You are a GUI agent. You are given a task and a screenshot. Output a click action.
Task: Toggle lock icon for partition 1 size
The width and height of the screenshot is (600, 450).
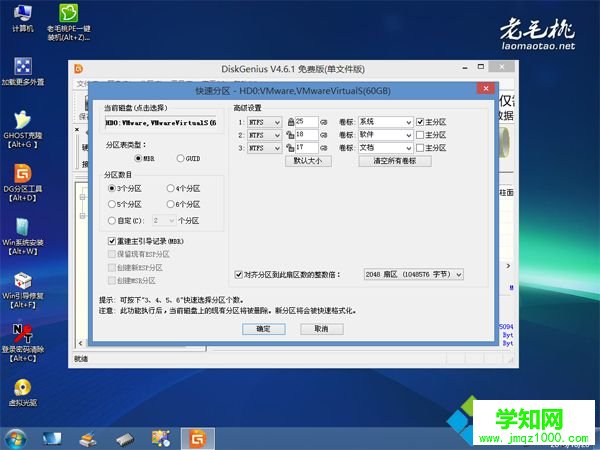(x=290, y=122)
